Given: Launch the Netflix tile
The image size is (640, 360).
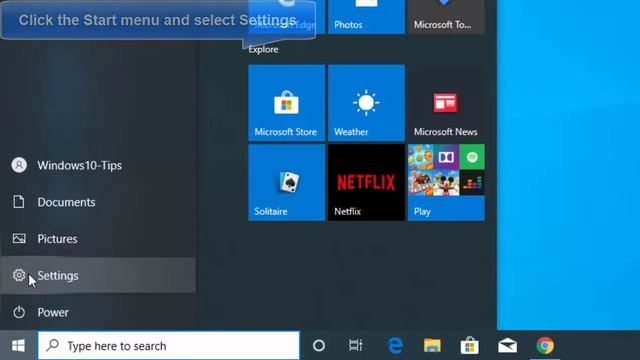Looking at the screenshot, I should coord(366,182).
